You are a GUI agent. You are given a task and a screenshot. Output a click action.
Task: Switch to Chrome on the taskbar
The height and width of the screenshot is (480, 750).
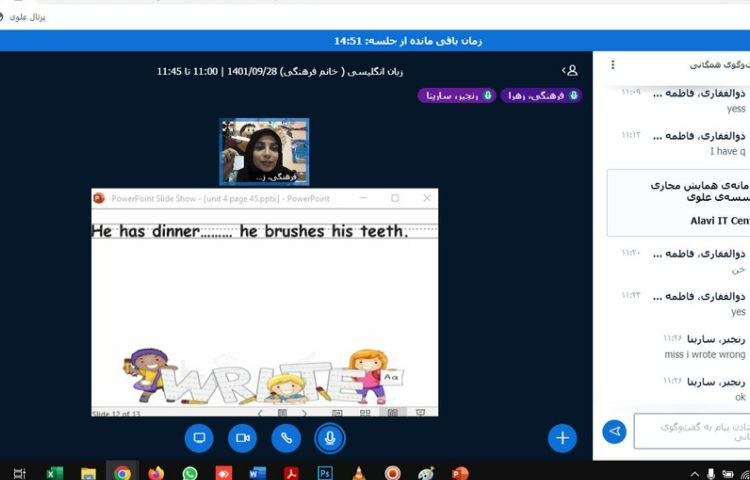tap(122, 473)
